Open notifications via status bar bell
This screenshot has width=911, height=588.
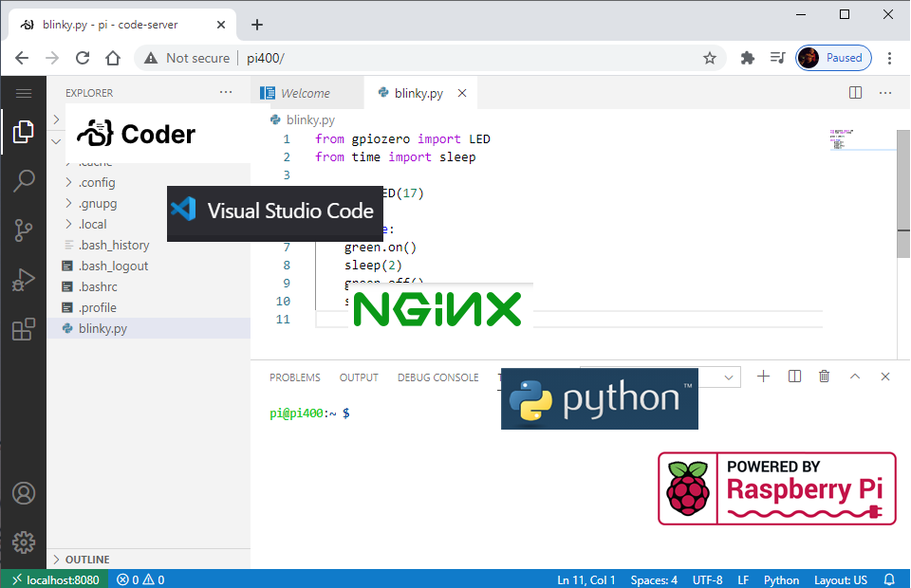tap(889, 579)
